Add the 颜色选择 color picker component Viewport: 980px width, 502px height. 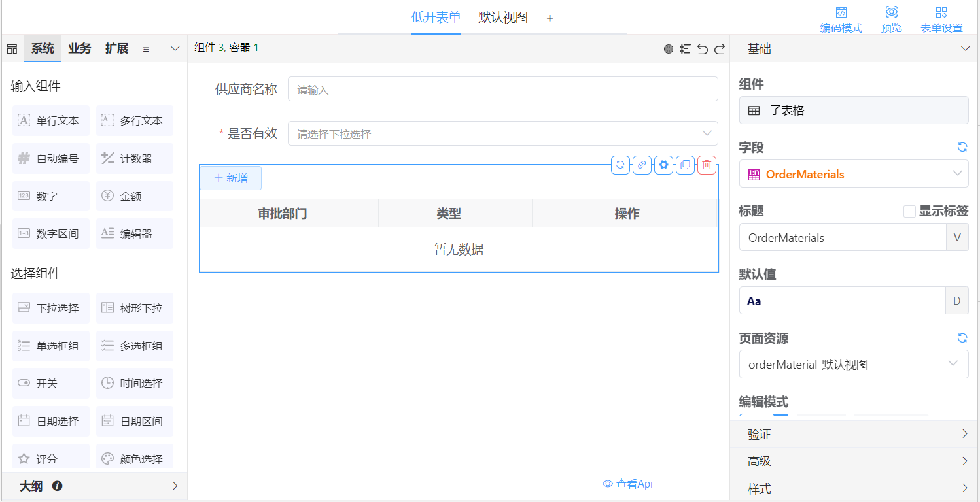point(135,459)
